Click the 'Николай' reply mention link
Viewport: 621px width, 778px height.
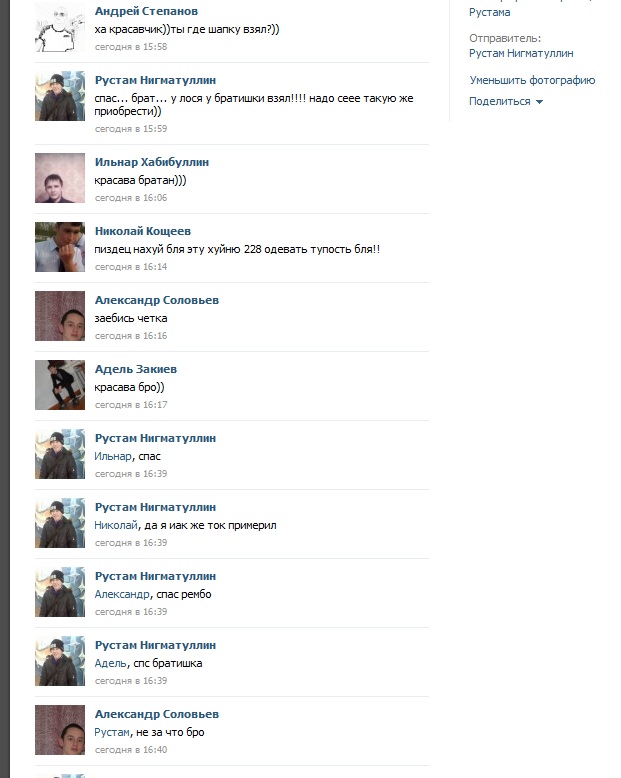116,525
